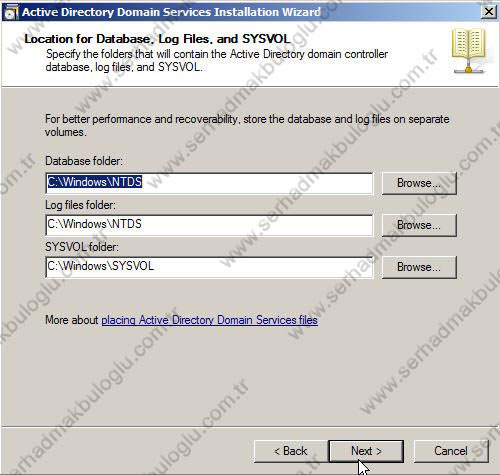
Task: Click the performance and recoverability tip text
Action: [247, 125]
